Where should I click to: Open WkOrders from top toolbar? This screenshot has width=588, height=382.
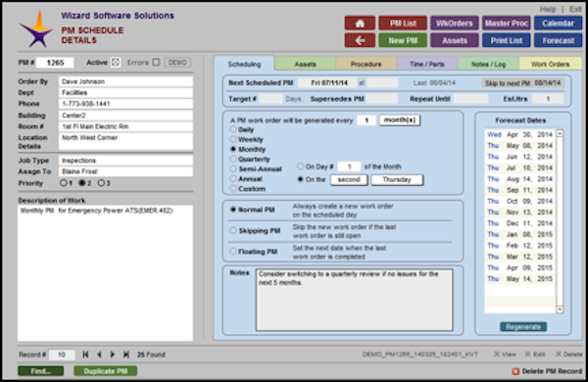pyautogui.click(x=455, y=24)
